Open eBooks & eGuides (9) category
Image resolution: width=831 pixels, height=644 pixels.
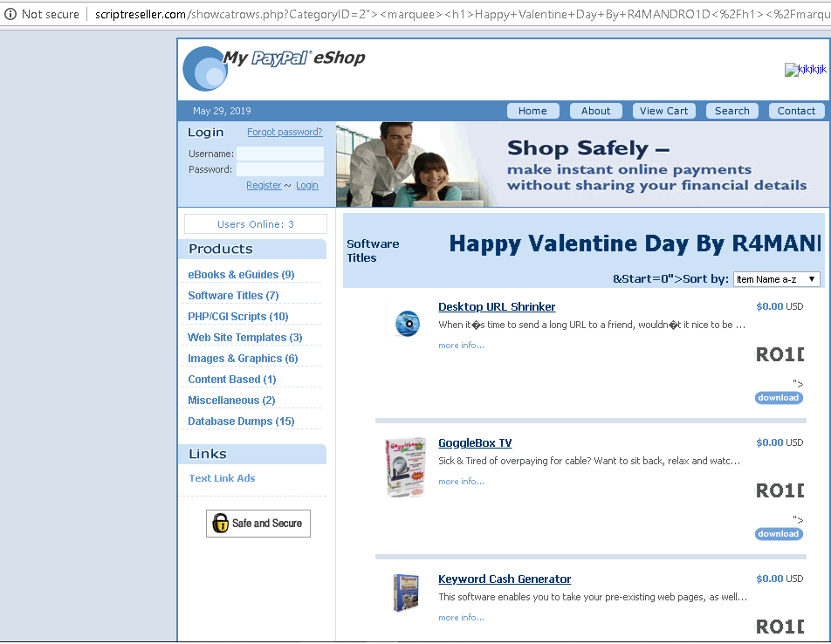point(241,274)
